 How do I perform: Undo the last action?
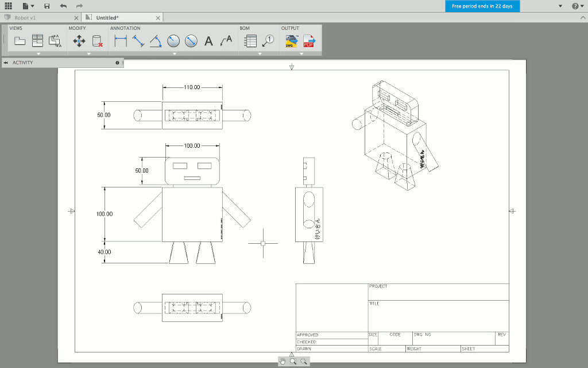click(x=63, y=6)
